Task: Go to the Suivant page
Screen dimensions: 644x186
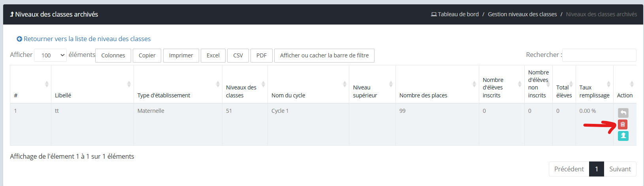Action: 620,169
